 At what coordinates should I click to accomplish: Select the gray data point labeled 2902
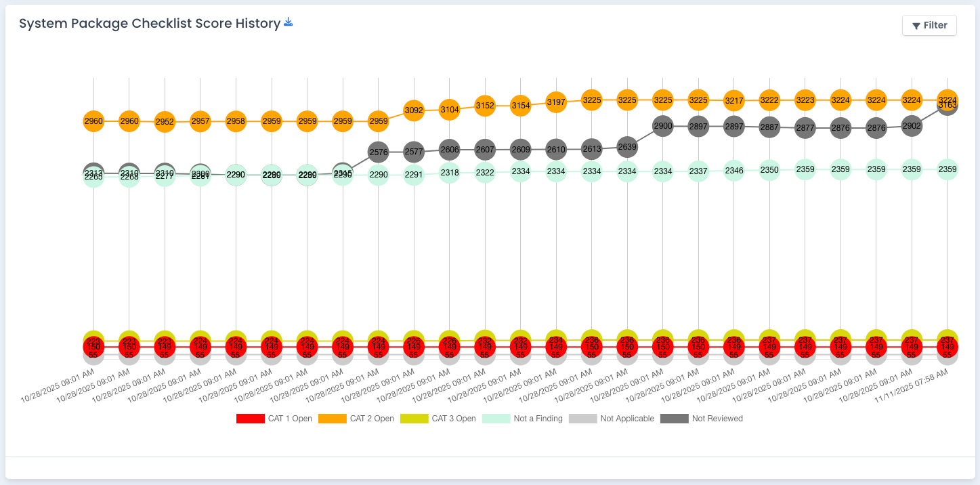tap(912, 126)
